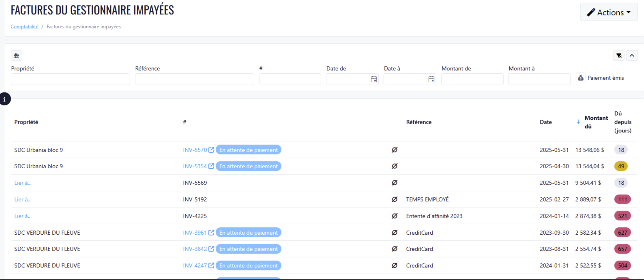Sort by the Date column header

pos(545,122)
